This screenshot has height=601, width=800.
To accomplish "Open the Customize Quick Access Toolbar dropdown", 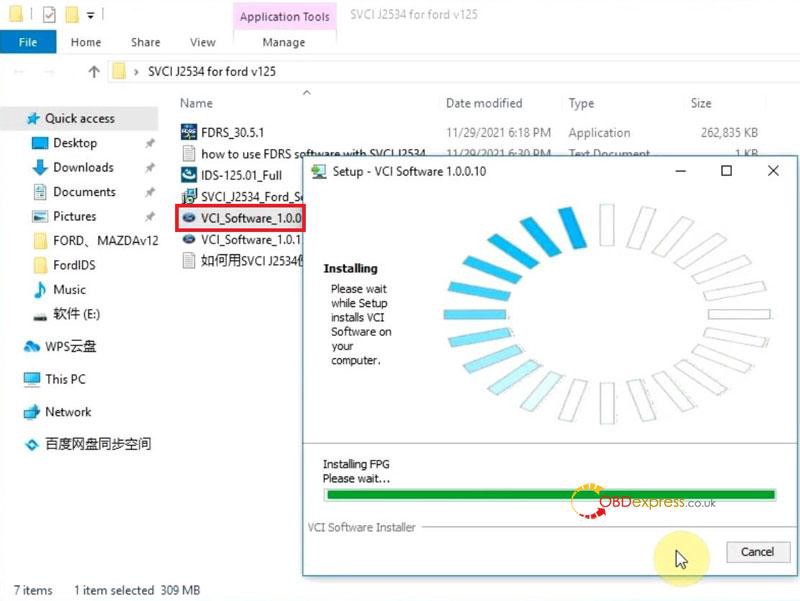I will 90,16.
